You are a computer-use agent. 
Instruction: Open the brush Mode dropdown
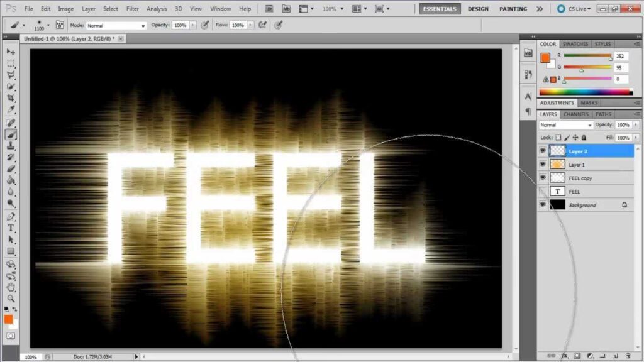pyautogui.click(x=116, y=25)
